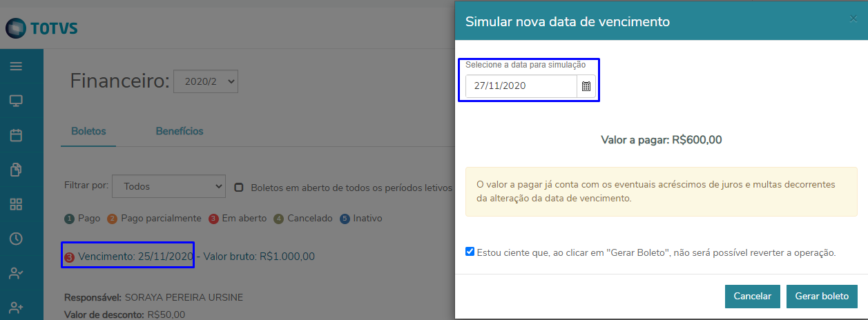
Task: Open the date picker calendar icon
Action: click(586, 86)
